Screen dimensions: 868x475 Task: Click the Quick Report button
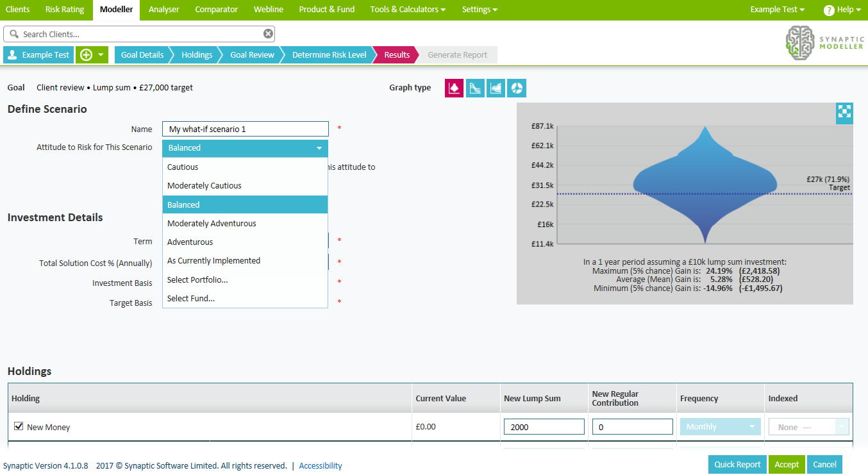point(737,465)
